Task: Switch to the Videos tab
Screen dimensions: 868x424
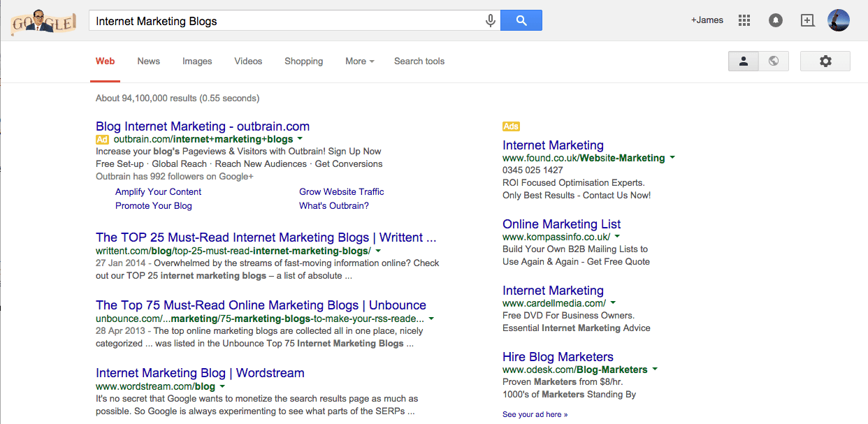Action: click(x=248, y=61)
